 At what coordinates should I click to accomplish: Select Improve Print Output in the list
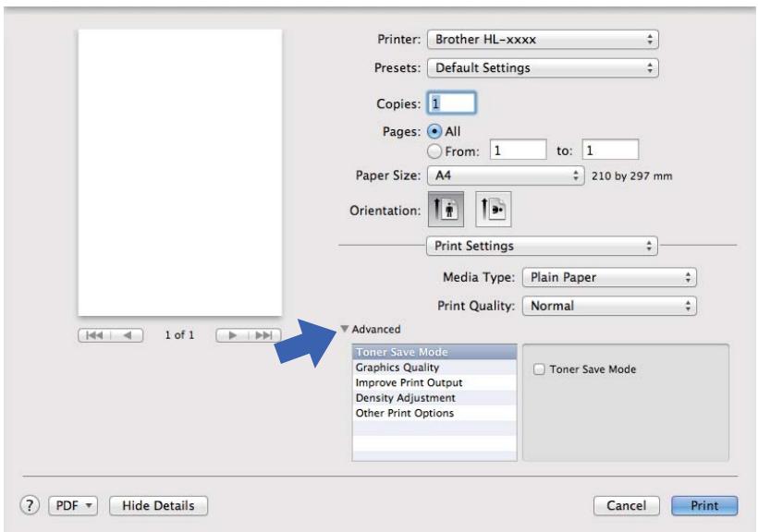(434, 382)
